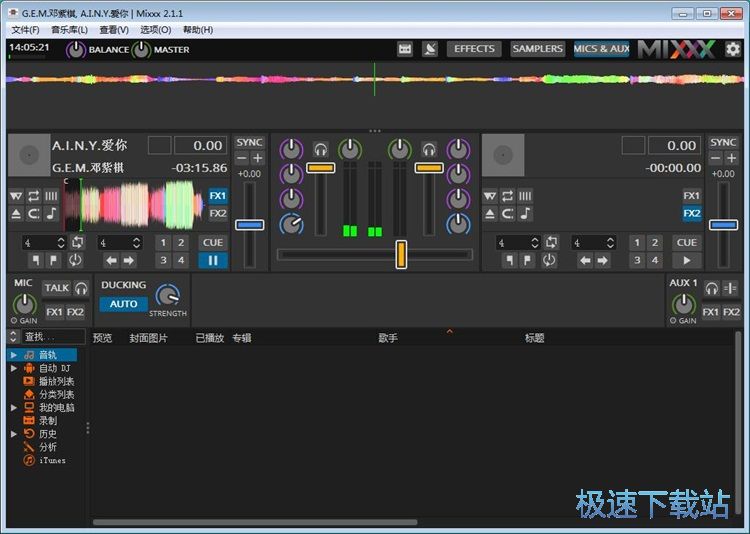
Task: Eject the track from the left deck
Action: [16, 213]
